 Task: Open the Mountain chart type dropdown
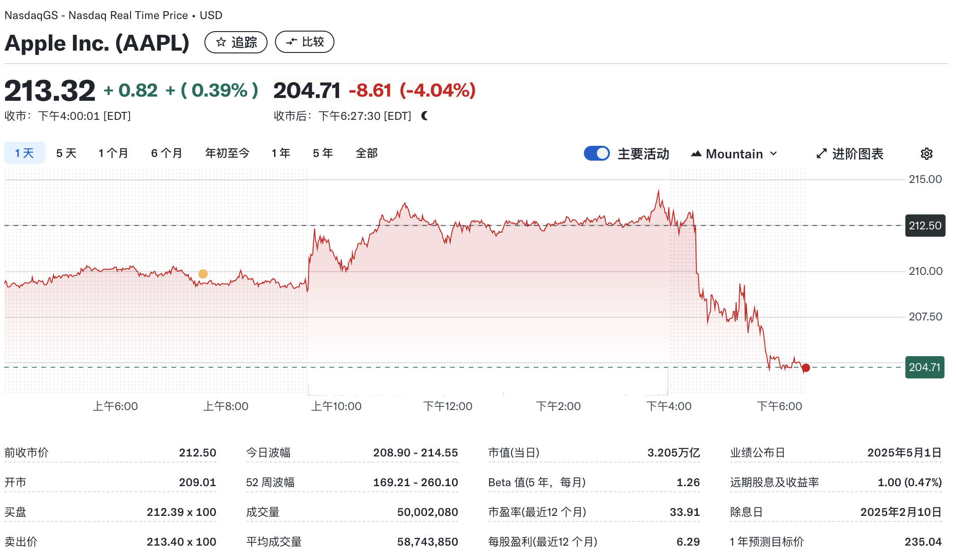(773, 153)
